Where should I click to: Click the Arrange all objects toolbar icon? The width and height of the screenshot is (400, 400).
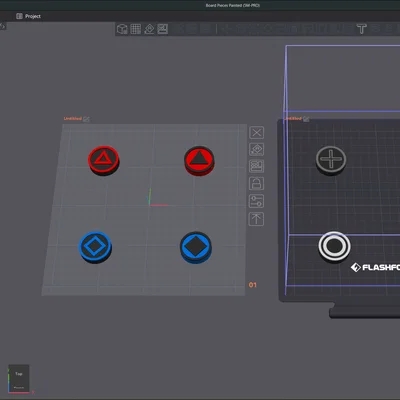163,29
